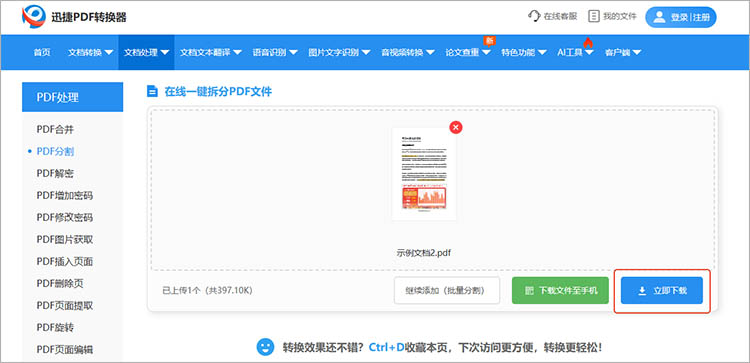Select PDF增加密码 in the sidebar
750x363 pixels.
click(x=65, y=196)
